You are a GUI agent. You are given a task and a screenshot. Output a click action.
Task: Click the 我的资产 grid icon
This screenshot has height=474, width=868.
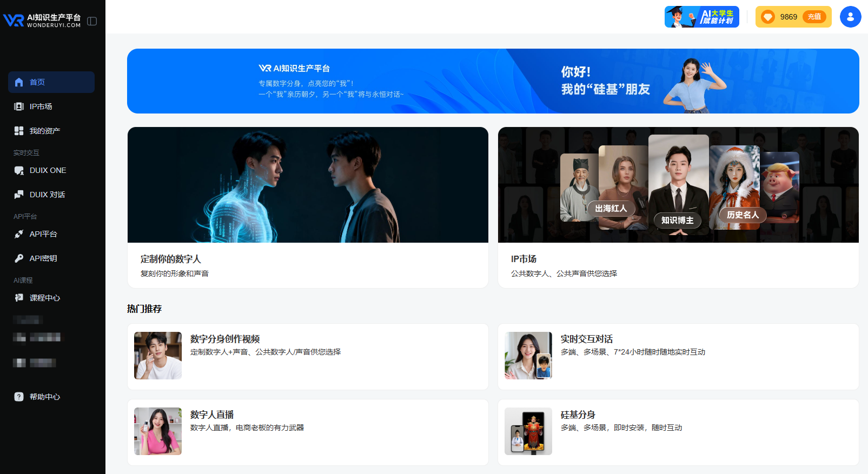pyautogui.click(x=19, y=131)
